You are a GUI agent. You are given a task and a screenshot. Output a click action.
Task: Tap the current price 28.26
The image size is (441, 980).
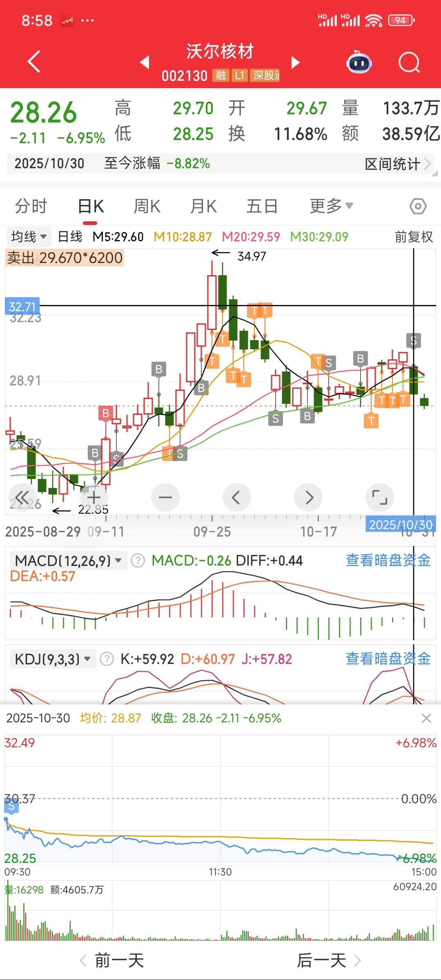(43, 112)
